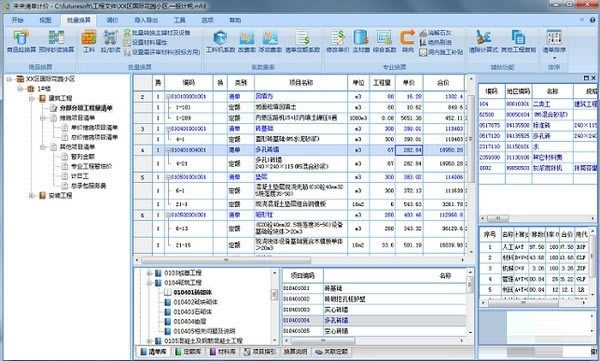
Task: Click the 项目名称 column header
Action: click(301, 83)
